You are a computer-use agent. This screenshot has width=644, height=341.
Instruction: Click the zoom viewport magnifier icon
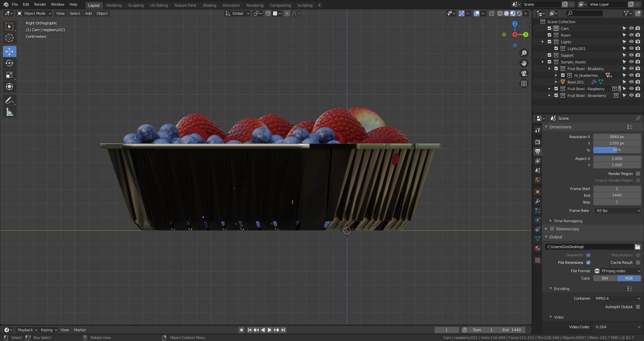(x=524, y=53)
